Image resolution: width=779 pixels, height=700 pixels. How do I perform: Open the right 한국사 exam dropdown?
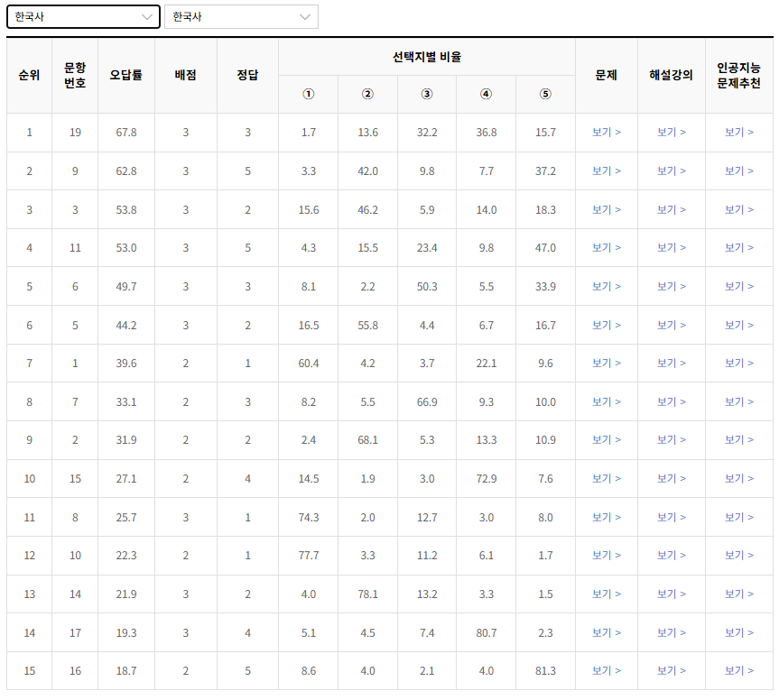[241, 16]
